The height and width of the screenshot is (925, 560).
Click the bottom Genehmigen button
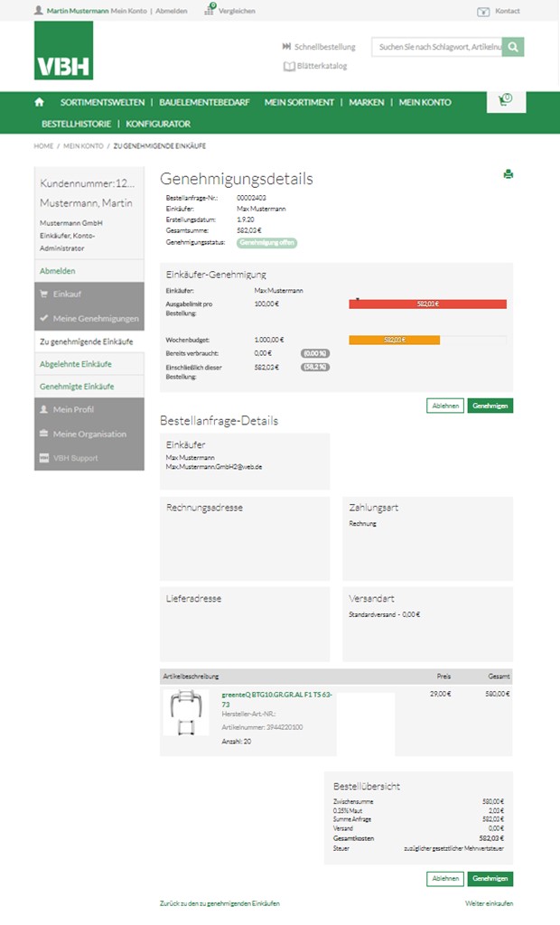coord(490,878)
